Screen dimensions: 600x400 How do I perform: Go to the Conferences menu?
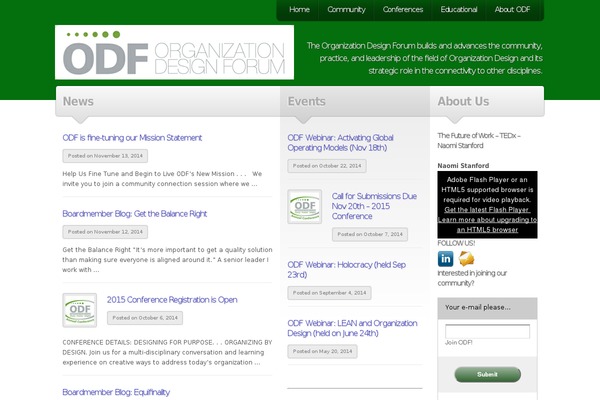tap(403, 10)
